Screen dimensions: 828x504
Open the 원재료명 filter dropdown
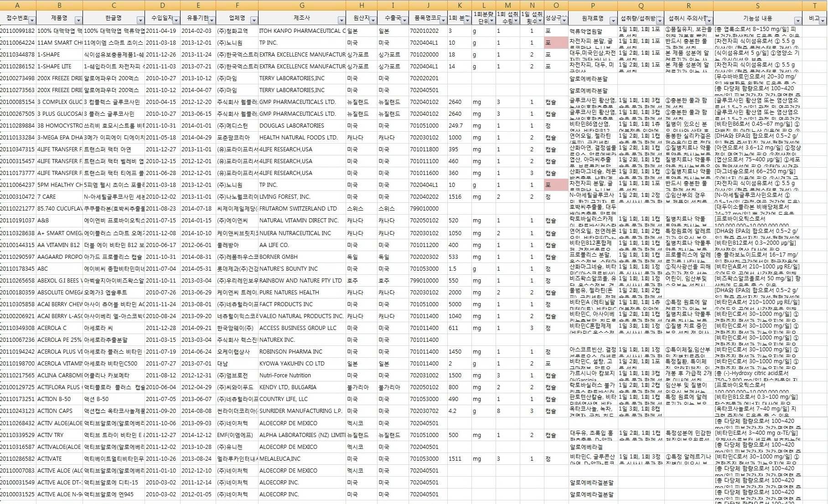tap(613, 21)
